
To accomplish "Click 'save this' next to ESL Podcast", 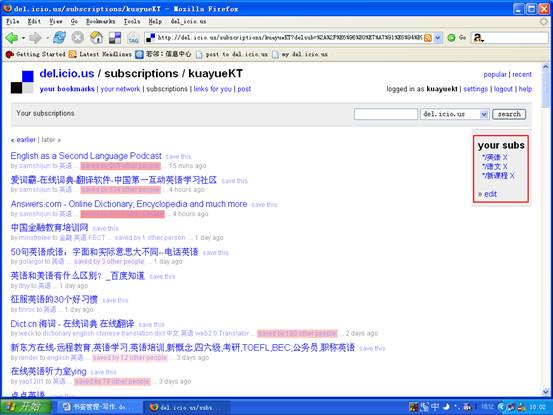I will point(178,157).
